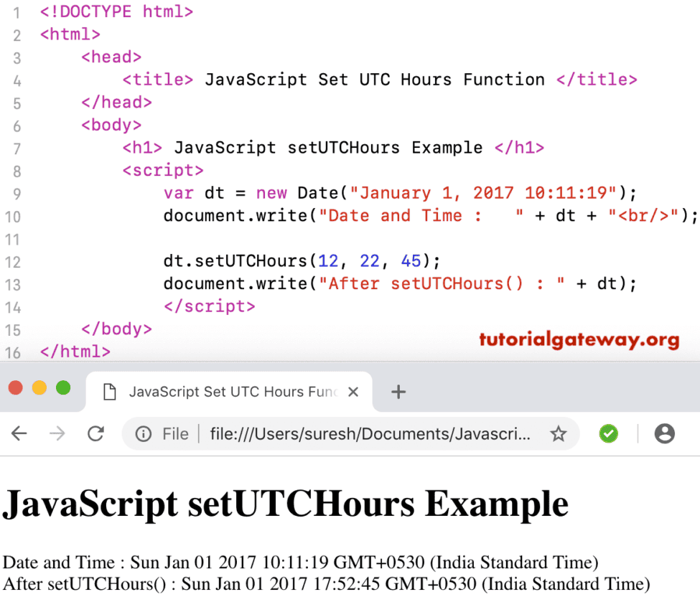The height and width of the screenshot is (597, 700).
Task: Click the tutorialgateway.org logo
Action: click(579, 340)
